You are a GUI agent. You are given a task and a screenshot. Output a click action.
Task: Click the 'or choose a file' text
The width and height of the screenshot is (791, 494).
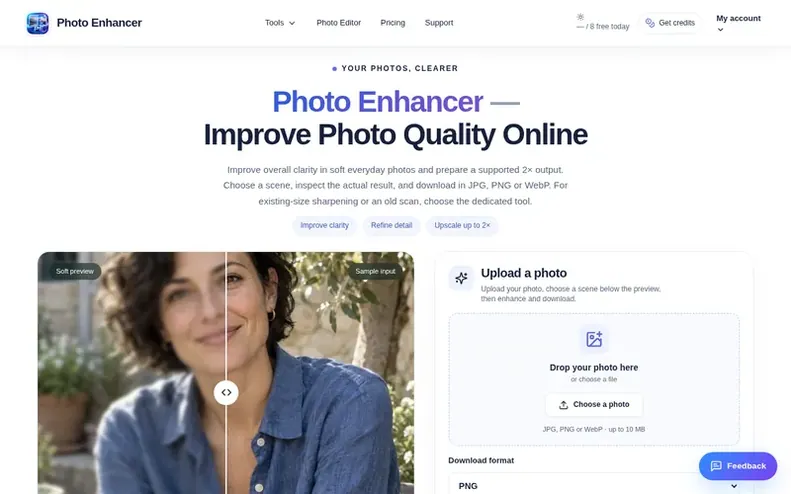594,379
